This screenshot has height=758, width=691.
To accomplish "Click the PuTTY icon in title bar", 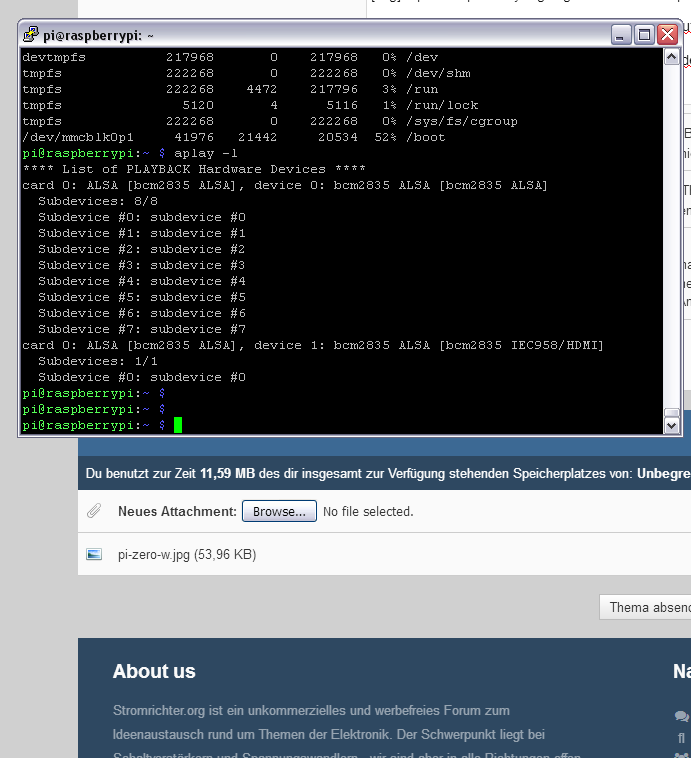I will pos(30,35).
